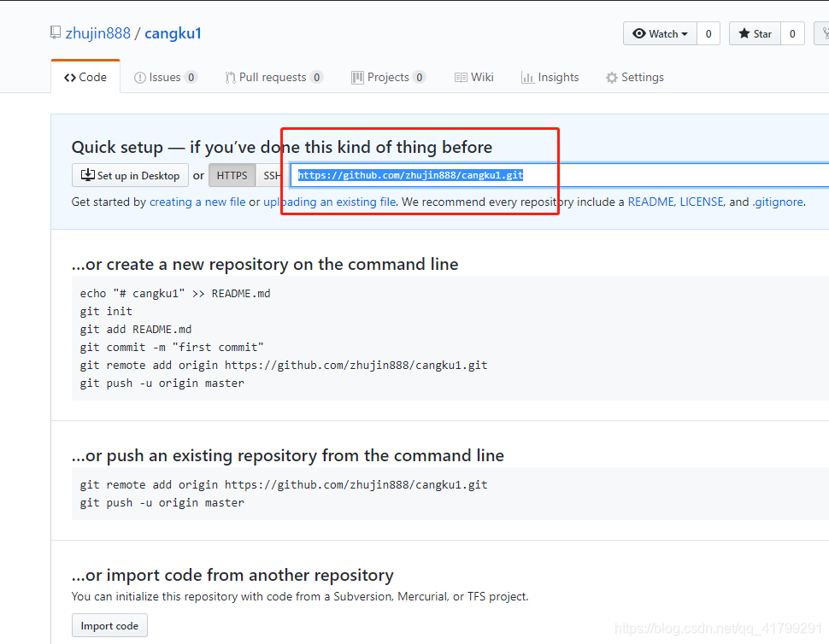
Task: Follow the 'creating a new file' link
Action: [197, 202]
